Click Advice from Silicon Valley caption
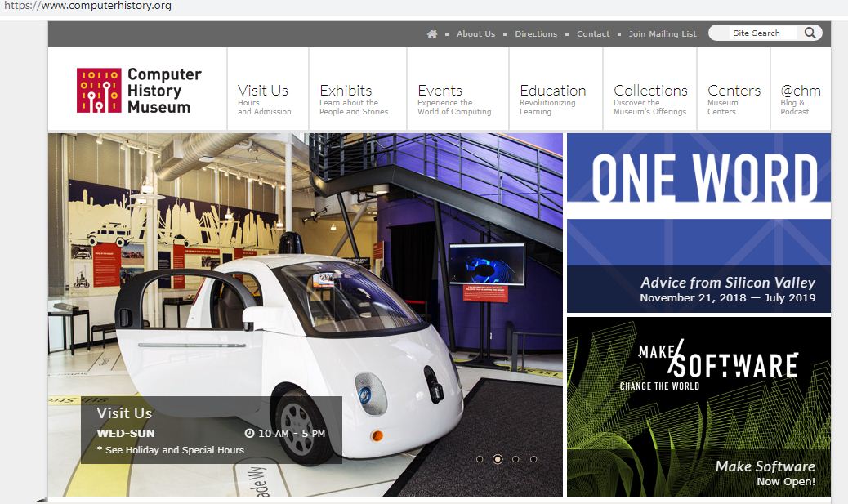 tap(727, 283)
